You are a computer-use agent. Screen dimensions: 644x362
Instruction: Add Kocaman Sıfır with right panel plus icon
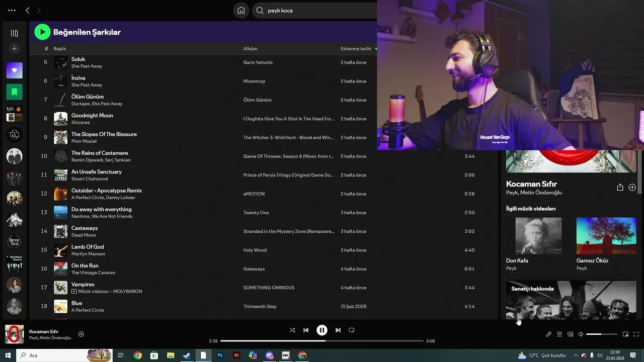pos(632,187)
